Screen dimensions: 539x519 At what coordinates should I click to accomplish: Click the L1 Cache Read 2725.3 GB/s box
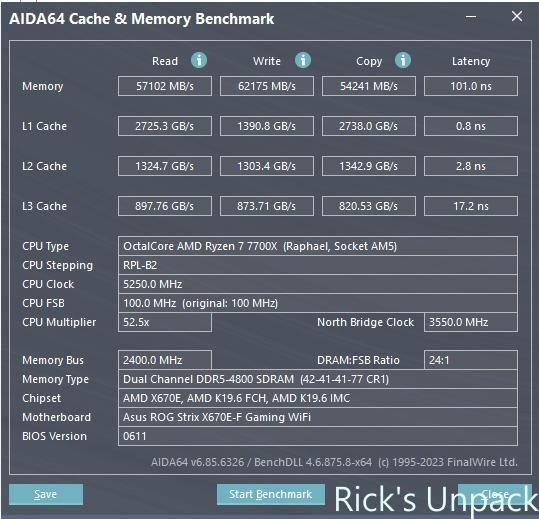pos(165,126)
